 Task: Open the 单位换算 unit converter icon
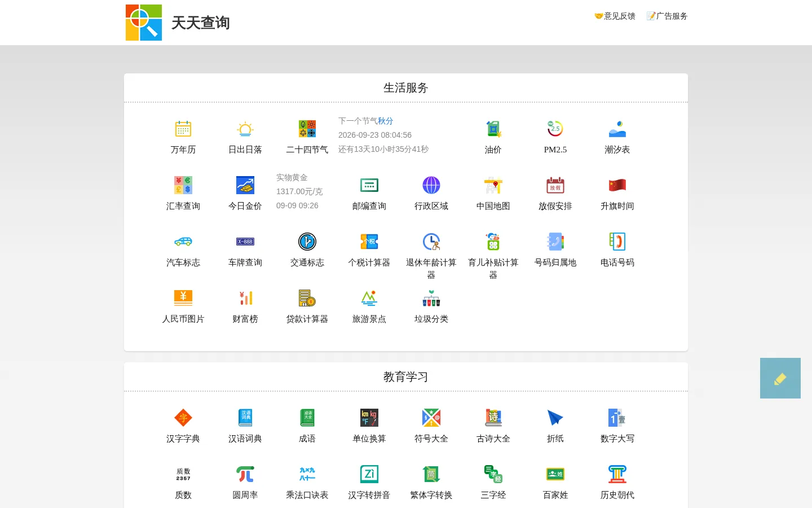point(369,418)
